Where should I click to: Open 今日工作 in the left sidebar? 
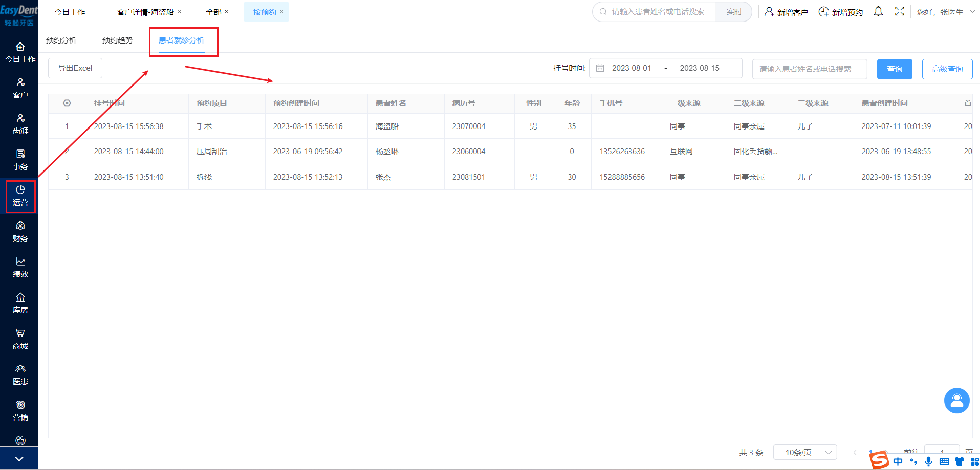(x=20, y=53)
